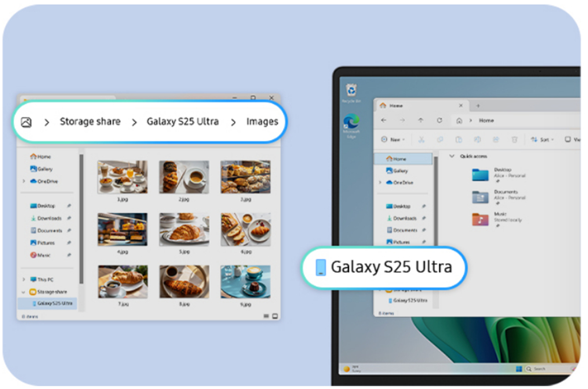Select Gallery in the Images window sidebar
Image resolution: width=588 pixels, height=389 pixels.
(x=42, y=169)
